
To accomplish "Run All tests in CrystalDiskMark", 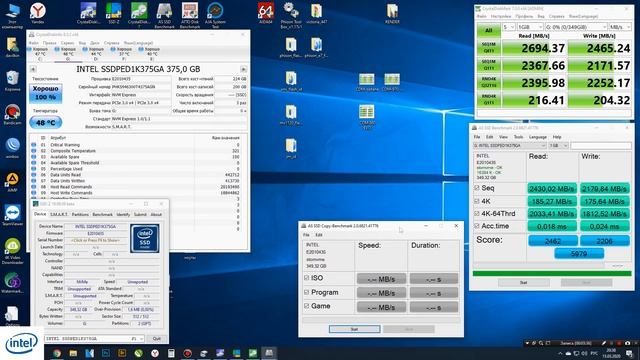I will coord(489,30).
